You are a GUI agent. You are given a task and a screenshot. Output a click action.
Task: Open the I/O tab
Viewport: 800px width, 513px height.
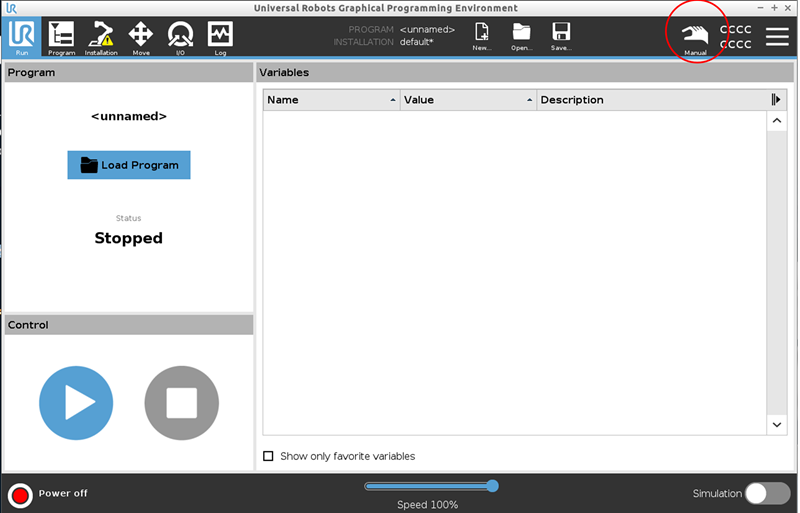[x=181, y=37]
